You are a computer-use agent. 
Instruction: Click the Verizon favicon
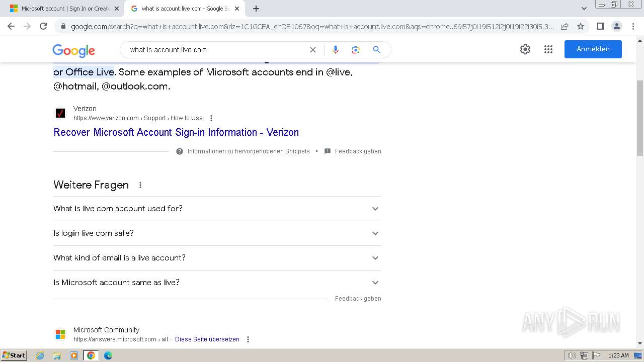(x=60, y=113)
